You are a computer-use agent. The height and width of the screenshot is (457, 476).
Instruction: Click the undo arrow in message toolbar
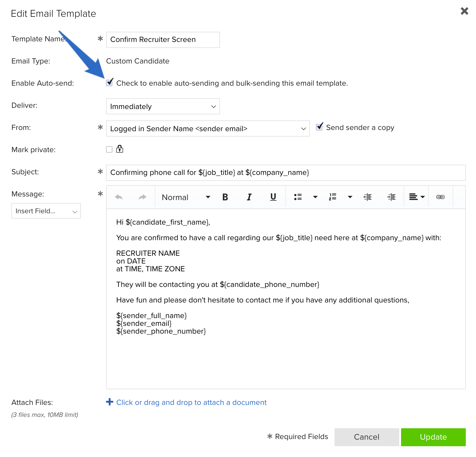click(119, 197)
